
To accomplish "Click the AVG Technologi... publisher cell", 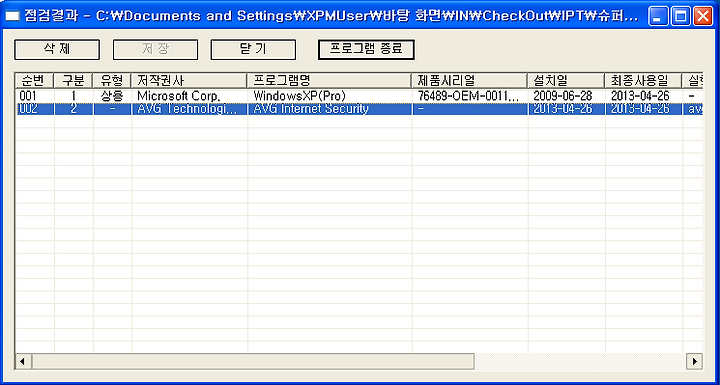I will 190,109.
